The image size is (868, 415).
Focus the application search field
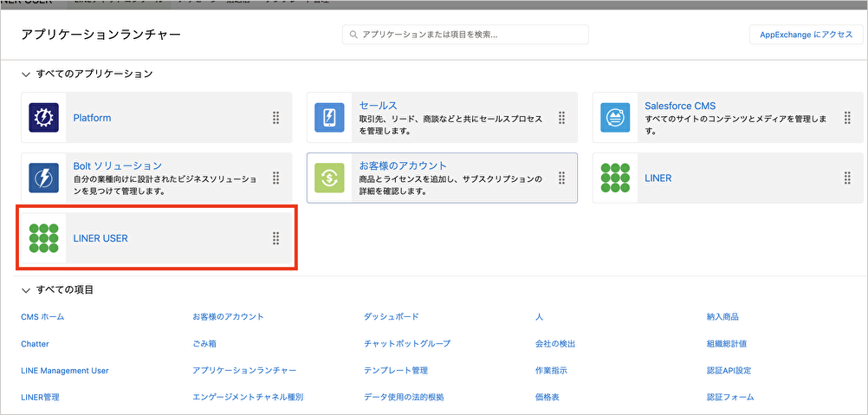(x=465, y=35)
